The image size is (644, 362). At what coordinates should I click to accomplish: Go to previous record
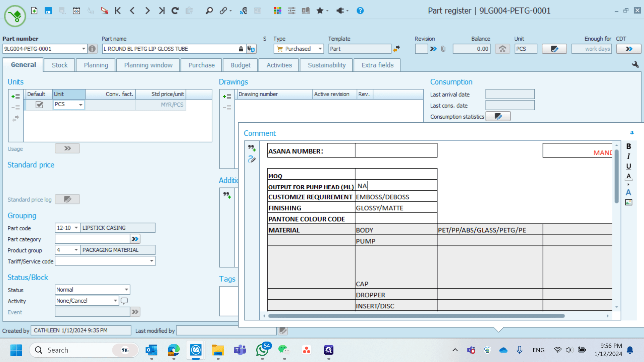(x=132, y=11)
